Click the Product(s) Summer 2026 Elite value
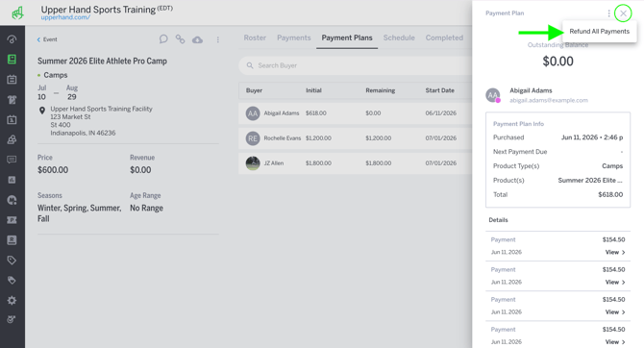 coord(590,181)
